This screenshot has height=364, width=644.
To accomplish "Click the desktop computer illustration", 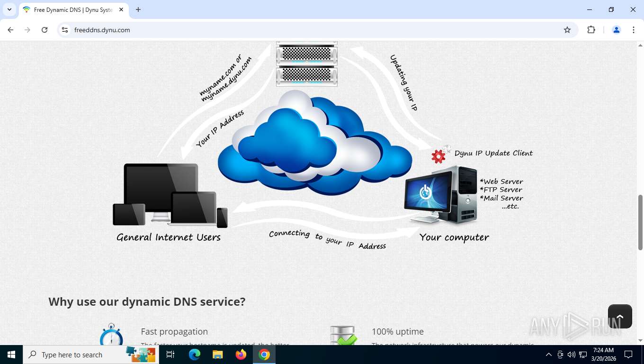I will pyautogui.click(x=440, y=195).
